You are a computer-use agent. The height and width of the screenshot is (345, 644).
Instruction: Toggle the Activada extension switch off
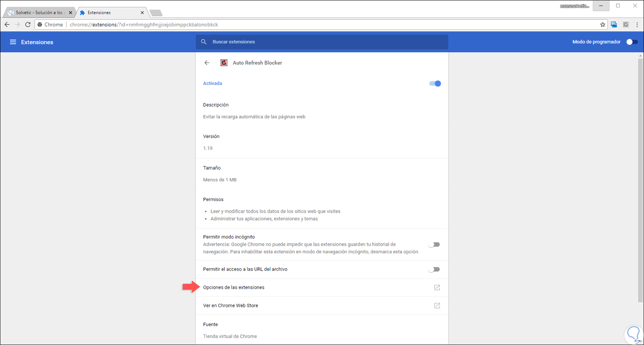pos(435,84)
